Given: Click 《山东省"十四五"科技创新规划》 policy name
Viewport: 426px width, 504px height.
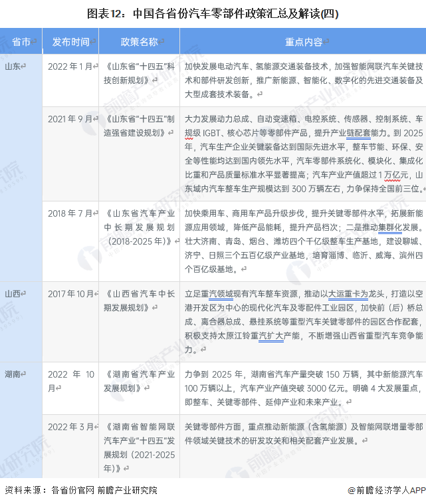Looking at the screenshot, I should click(x=138, y=72).
